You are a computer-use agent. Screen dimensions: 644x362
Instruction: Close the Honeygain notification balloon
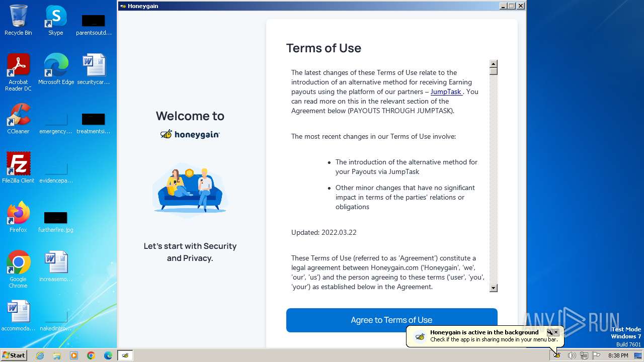[556, 332]
